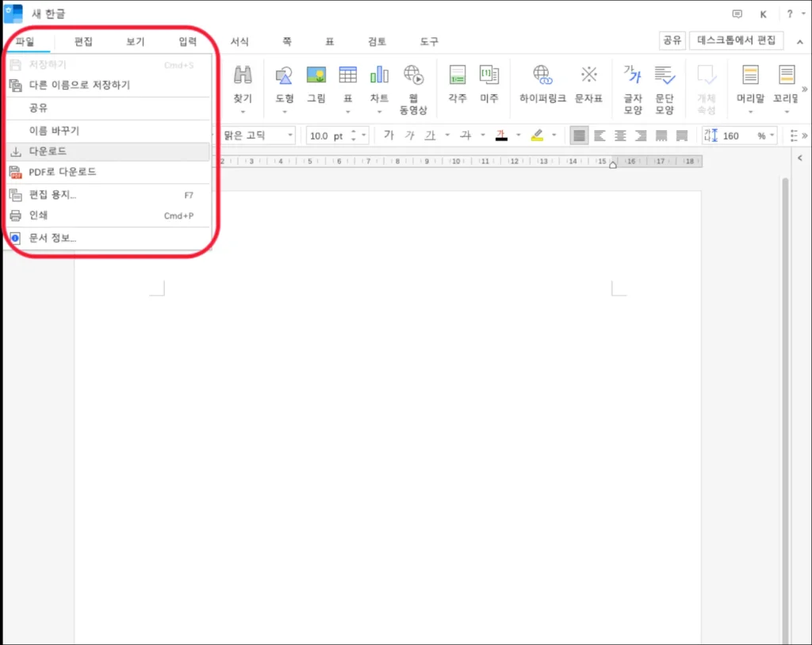Click the 공유 button at top right
812x645 pixels.
tap(672, 40)
